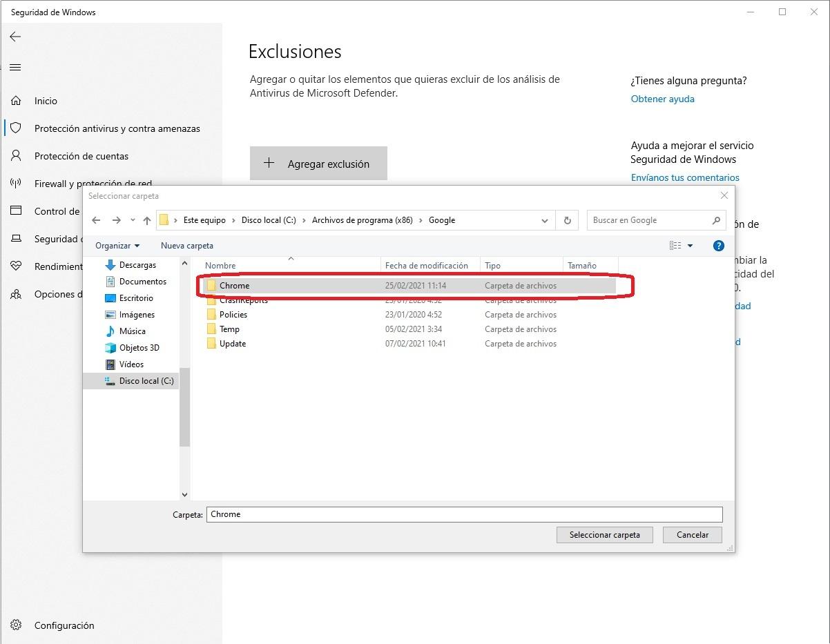The height and width of the screenshot is (644, 830).
Task: Click the Seleccionar carpeta button
Action: [604, 534]
